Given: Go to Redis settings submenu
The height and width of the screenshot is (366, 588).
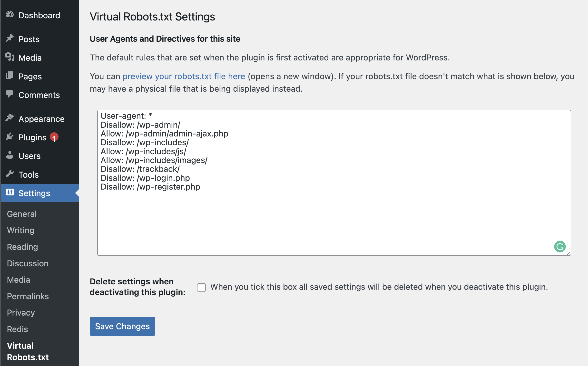Looking at the screenshot, I should click(18, 329).
